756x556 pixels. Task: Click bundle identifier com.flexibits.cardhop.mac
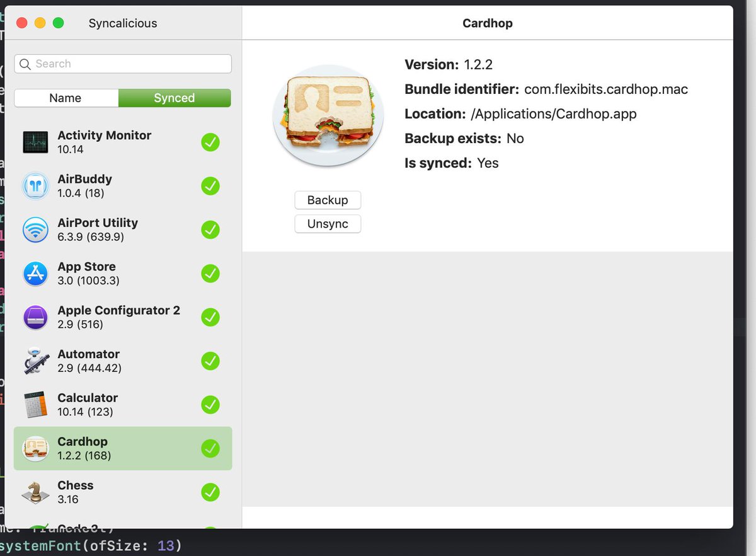[606, 89]
